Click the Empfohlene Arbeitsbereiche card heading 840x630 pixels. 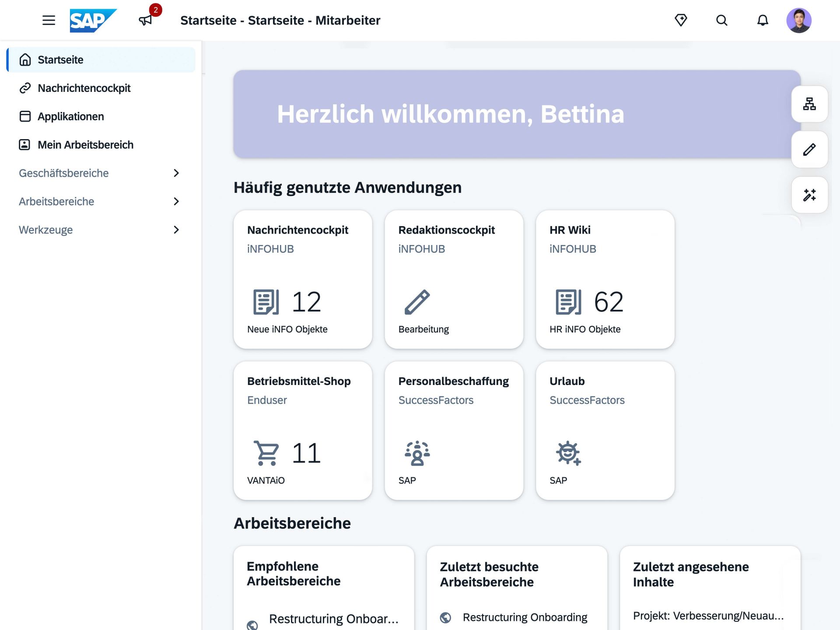[x=294, y=574]
